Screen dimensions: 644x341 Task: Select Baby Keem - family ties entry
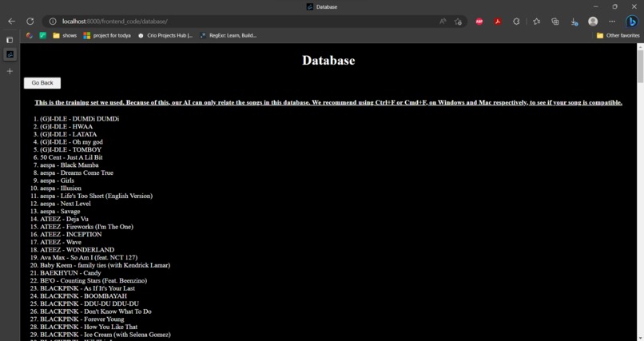coord(105,265)
